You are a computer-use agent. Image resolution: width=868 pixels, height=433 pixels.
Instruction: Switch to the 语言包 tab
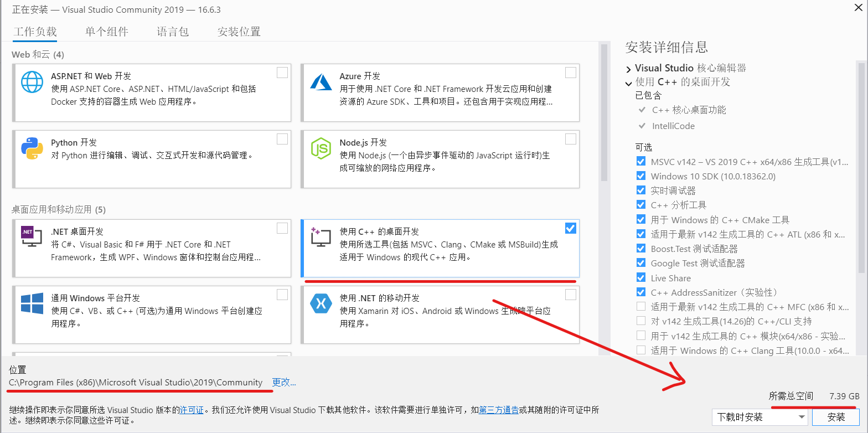pyautogui.click(x=173, y=32)
